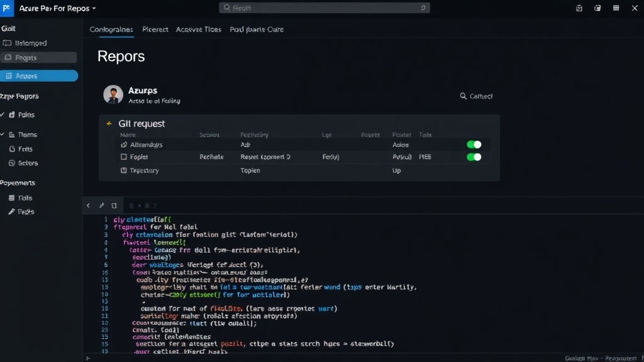Viewport: 644px width, 362px height.
Task: Click the Azures item icon
Action: coord(9,76)
